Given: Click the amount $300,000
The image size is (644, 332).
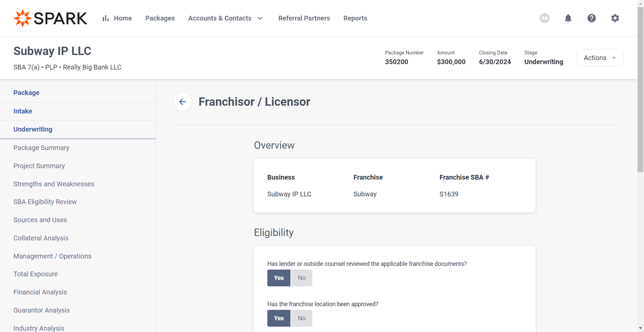Looking at the screenshot, I should click(451, 62).
